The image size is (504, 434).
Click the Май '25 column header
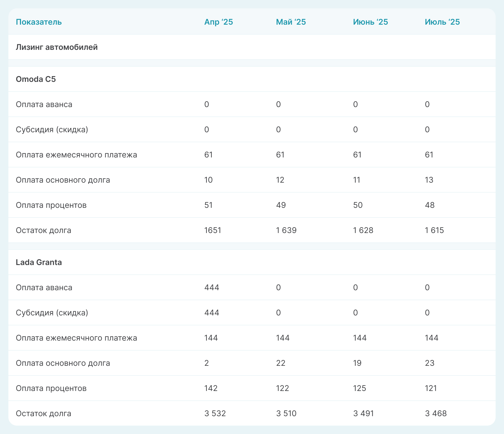tap(291, 22)
